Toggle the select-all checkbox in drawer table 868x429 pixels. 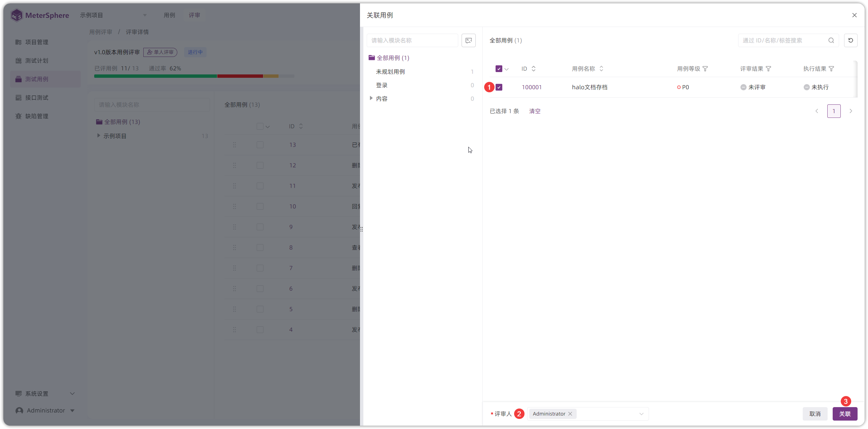[x=499, y=69]
